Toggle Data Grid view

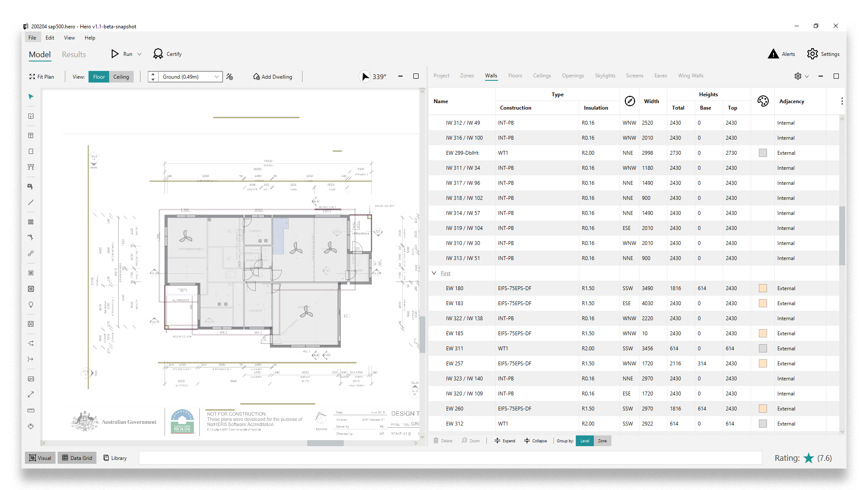point(77,458)
